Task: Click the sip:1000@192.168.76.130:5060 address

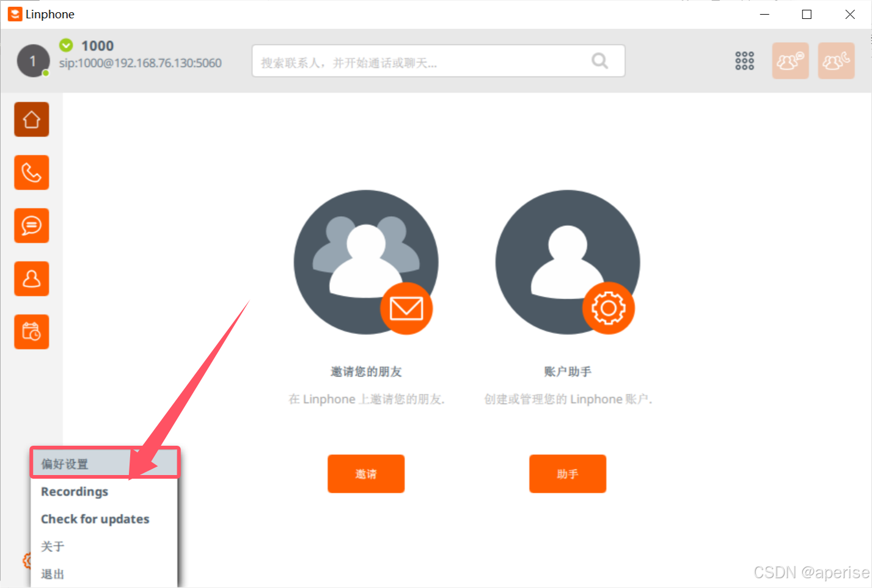Action: (141, 63)
